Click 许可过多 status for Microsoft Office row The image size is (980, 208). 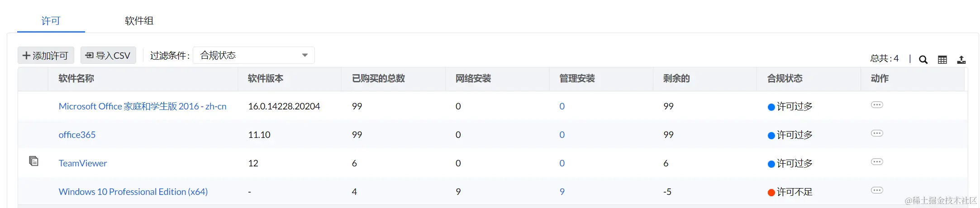point(790,107)
